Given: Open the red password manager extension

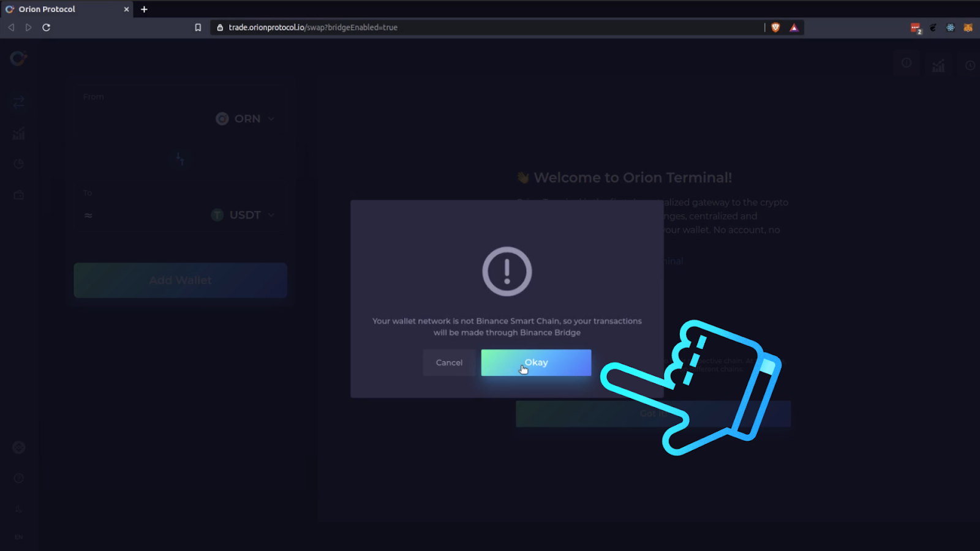Looking at the screenshot, I should (x=916, y=28).
